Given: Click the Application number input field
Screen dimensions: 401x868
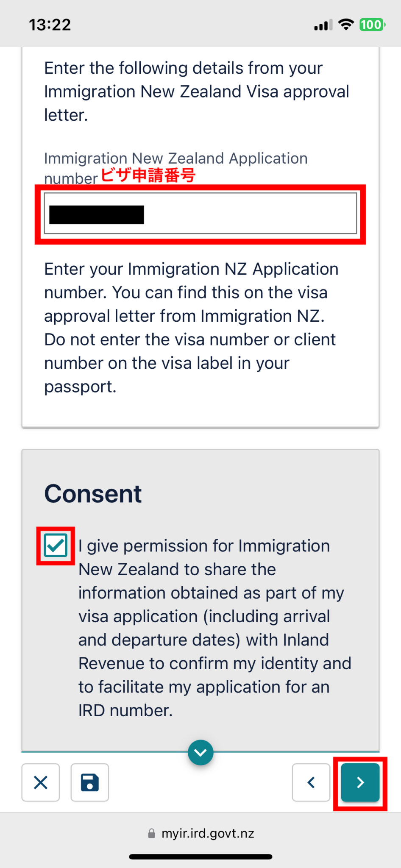Looking at the screenshot, I should (250, 214).
